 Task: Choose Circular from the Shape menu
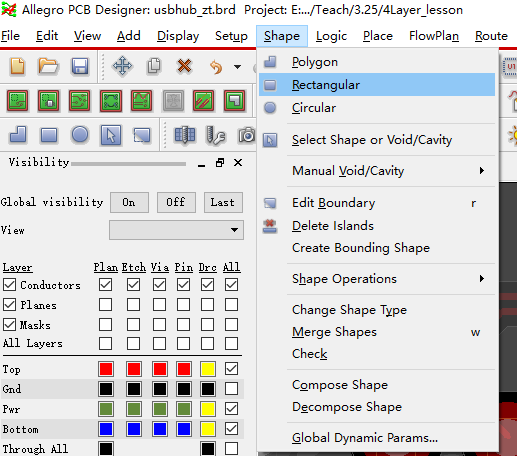(x=377, y=108)
